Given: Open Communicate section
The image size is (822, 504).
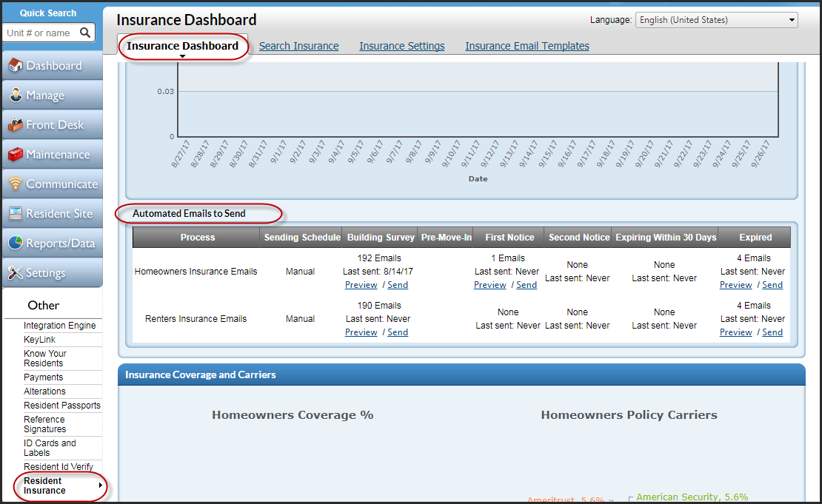Looking at the screenshot, I should click(53, 184).
